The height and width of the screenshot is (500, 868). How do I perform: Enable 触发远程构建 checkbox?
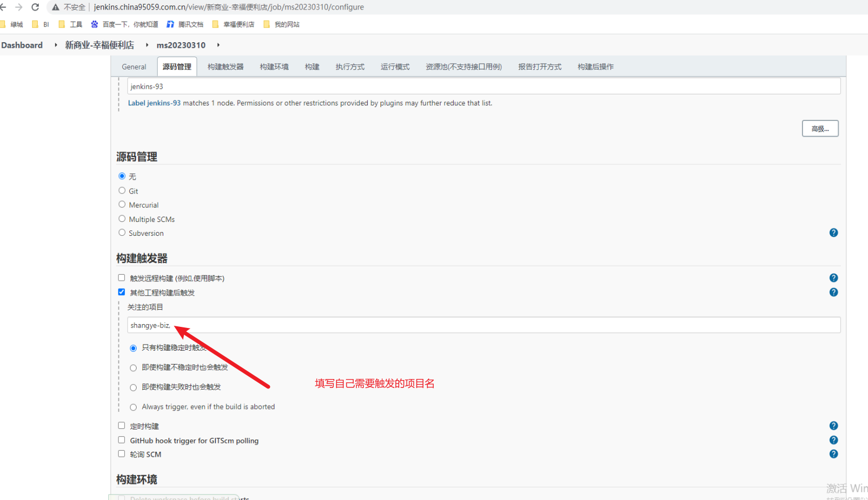[122, 277]
